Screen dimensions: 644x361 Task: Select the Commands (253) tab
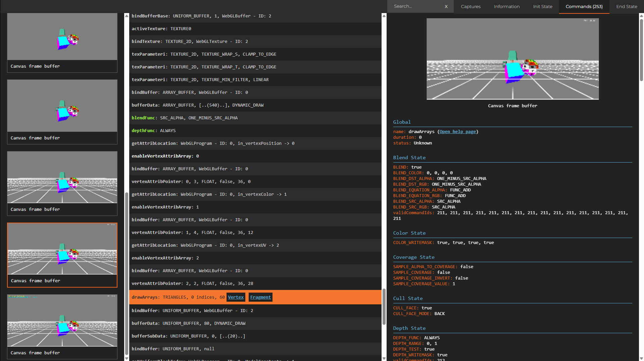584,6
